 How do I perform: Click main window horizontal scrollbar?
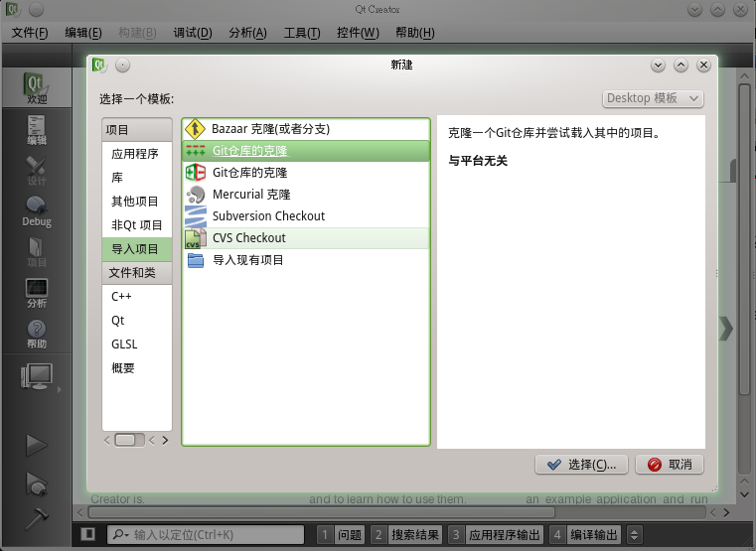(321, 512)
